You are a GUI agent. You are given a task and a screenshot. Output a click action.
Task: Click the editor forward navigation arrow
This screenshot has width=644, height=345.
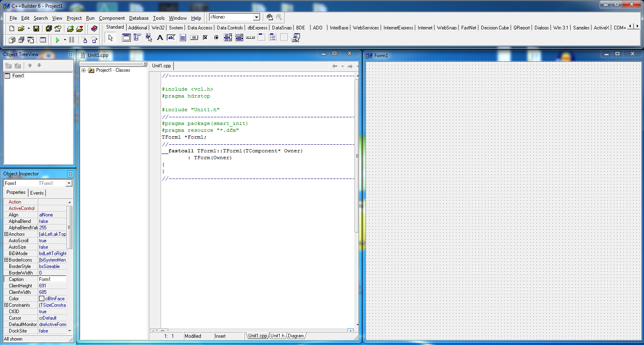pyautogui.click(x=350, y=66)
